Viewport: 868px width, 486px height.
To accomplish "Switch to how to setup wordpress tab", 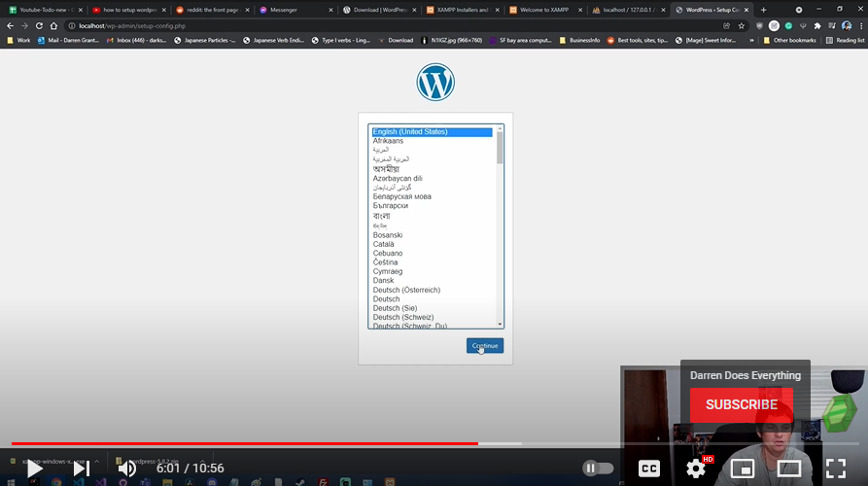I will [x=129, y=10].
